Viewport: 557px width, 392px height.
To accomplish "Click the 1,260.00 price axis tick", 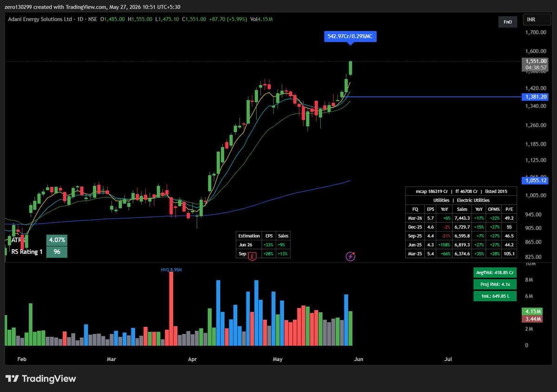I will 535,125.
